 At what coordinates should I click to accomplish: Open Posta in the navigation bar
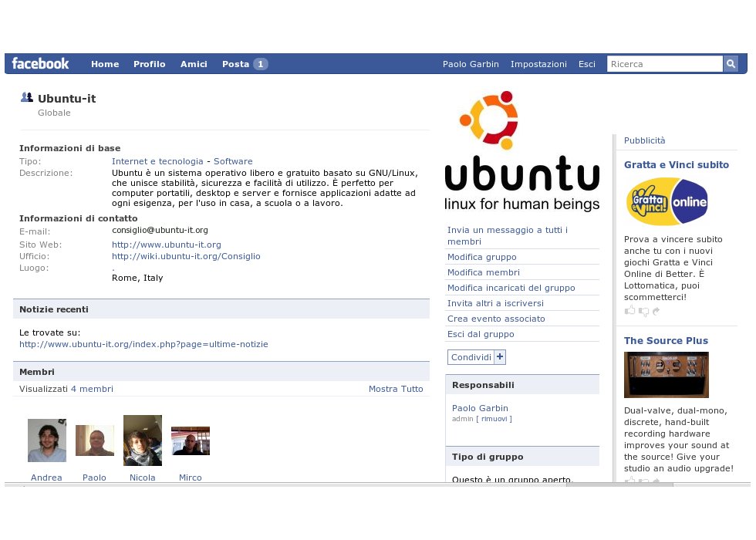[235, 64]
